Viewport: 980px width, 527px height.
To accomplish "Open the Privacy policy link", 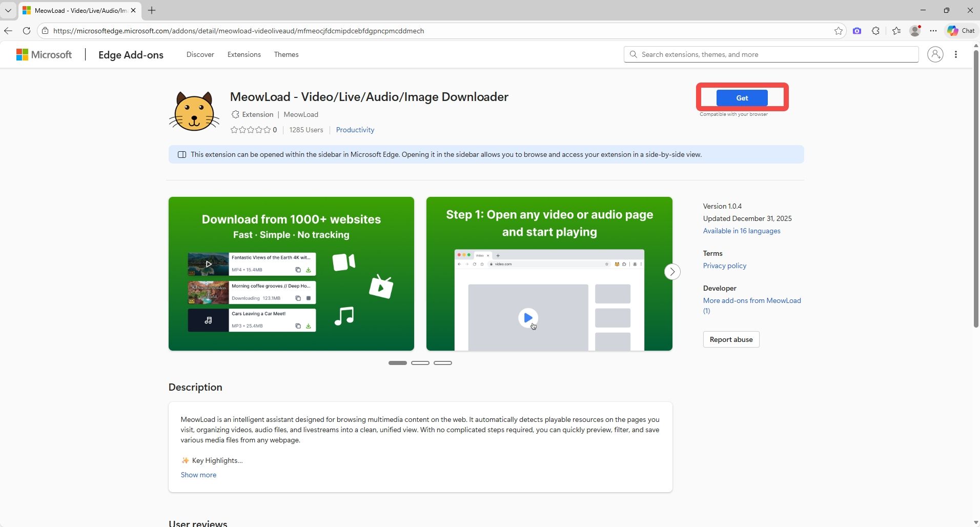I will pyautogui.click(x=724, y=266).
